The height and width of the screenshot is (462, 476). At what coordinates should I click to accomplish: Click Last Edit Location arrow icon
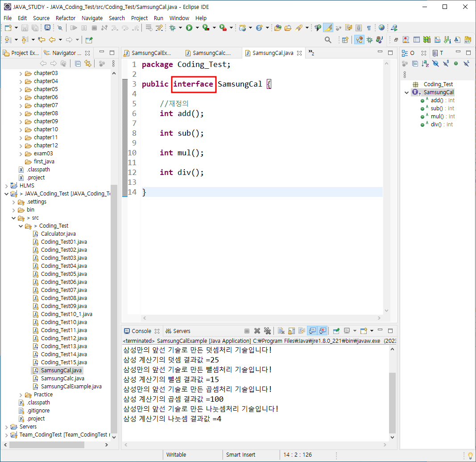pos(41,40)
